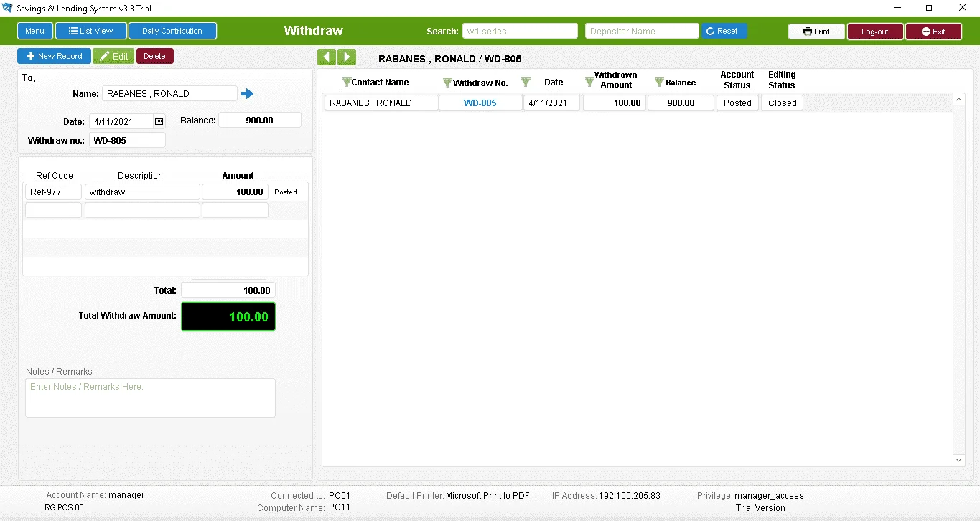The height and width of the screenshot is (521, 980).
Task: Go to the previous record arrow
Action: click(327, 57)
